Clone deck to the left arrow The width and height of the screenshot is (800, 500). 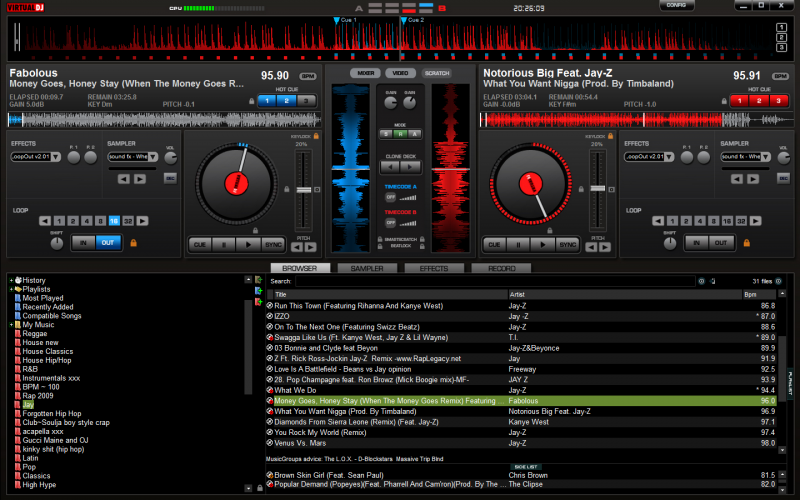coord(391,167)
